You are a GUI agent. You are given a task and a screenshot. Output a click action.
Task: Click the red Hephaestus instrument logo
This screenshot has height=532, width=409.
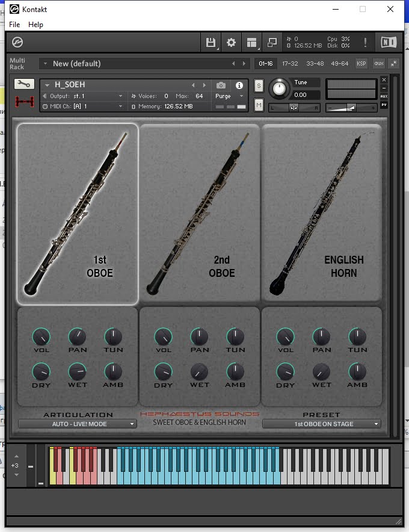coord(25,102)
